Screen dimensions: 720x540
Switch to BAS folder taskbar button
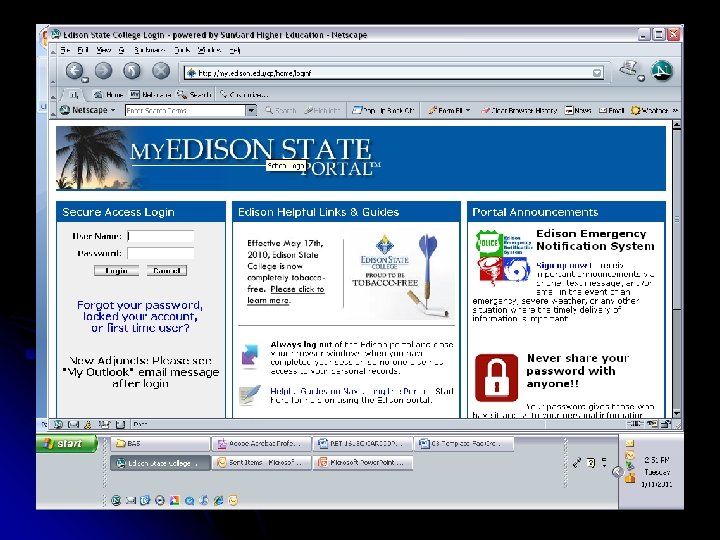[160, 444]
